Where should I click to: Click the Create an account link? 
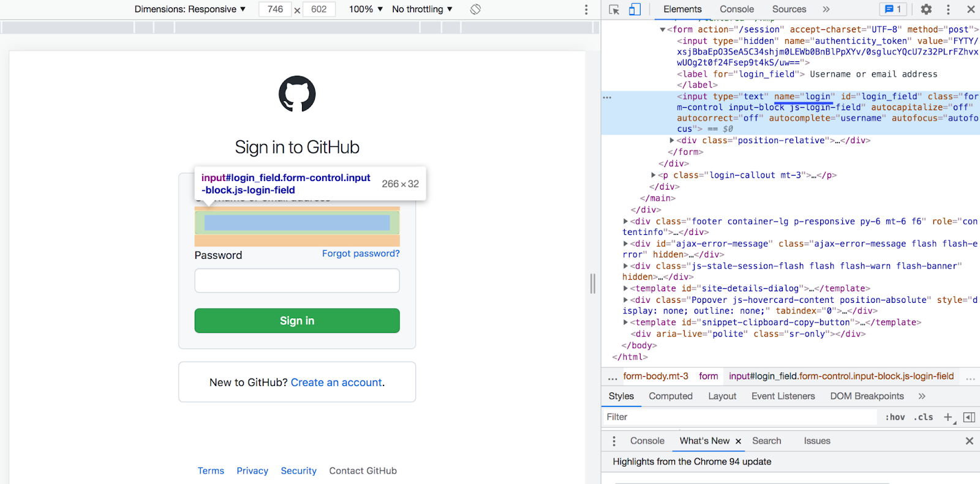coord(336,382)
